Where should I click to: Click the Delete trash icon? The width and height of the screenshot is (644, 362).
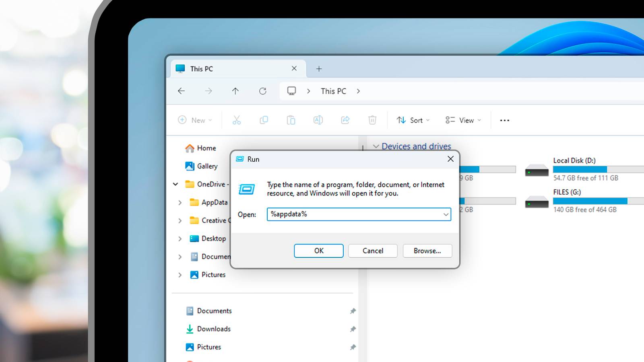(372, 120)
